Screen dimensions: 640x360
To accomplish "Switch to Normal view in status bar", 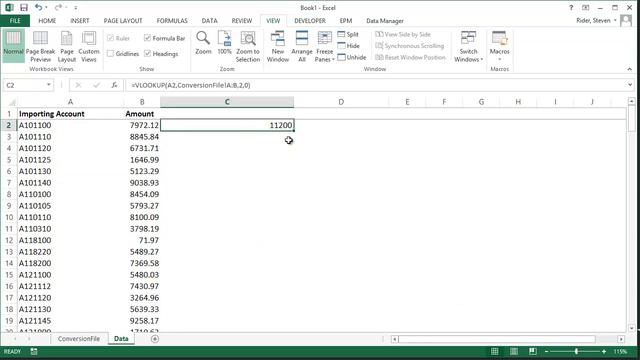I will click(494, 351).
